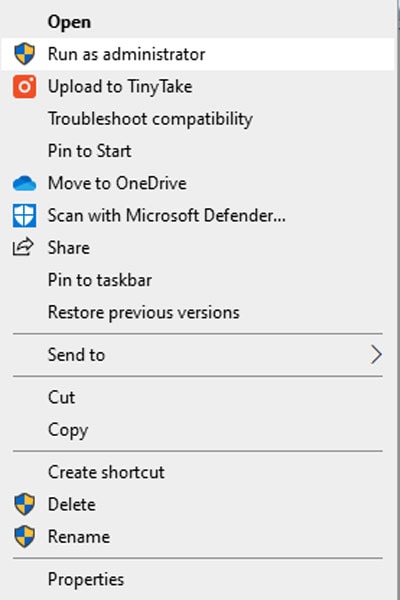400x600 pixels.
Task: Select Move to OneDrive
Action: click(198, 183)
